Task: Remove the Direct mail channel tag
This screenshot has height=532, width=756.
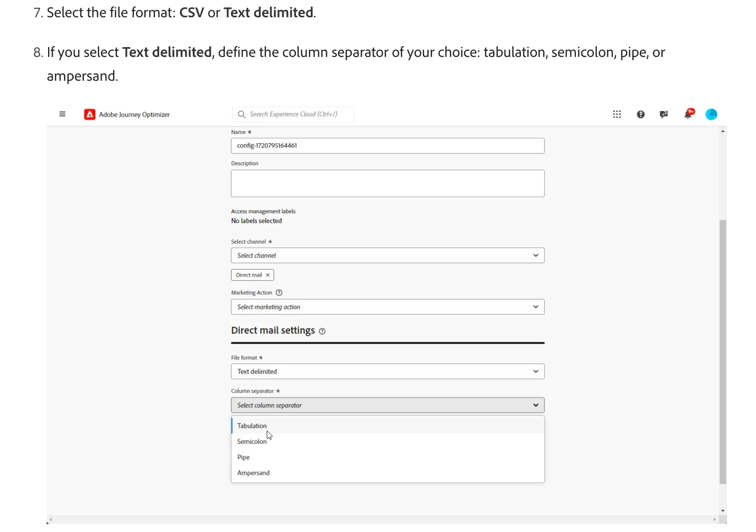Action: point(268,275)
